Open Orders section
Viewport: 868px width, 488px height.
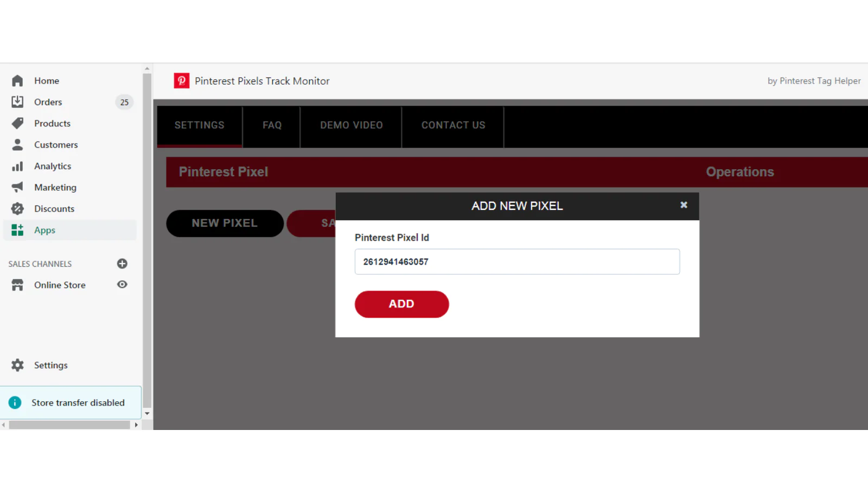tap(48, 102)
